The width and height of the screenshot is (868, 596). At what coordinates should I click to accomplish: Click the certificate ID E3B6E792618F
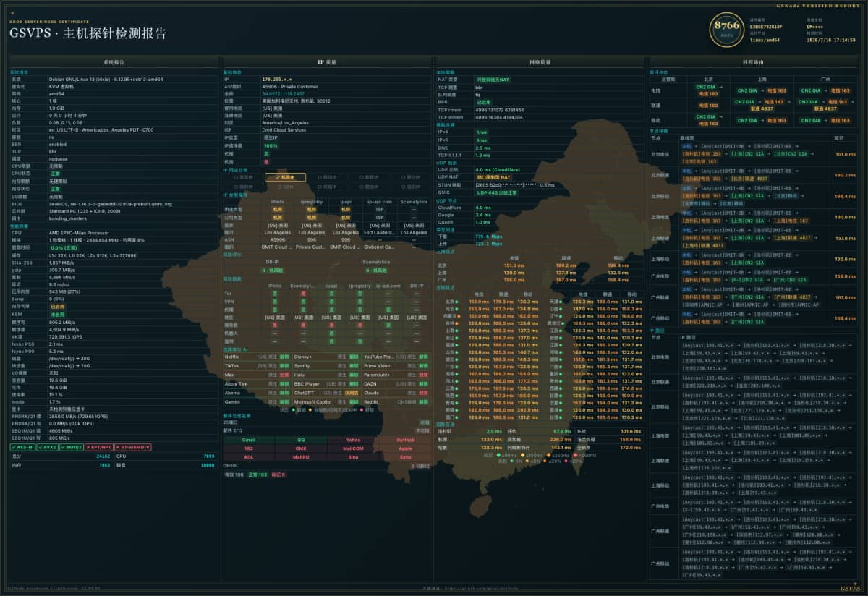pyautogui.click(x=767, y=26)
